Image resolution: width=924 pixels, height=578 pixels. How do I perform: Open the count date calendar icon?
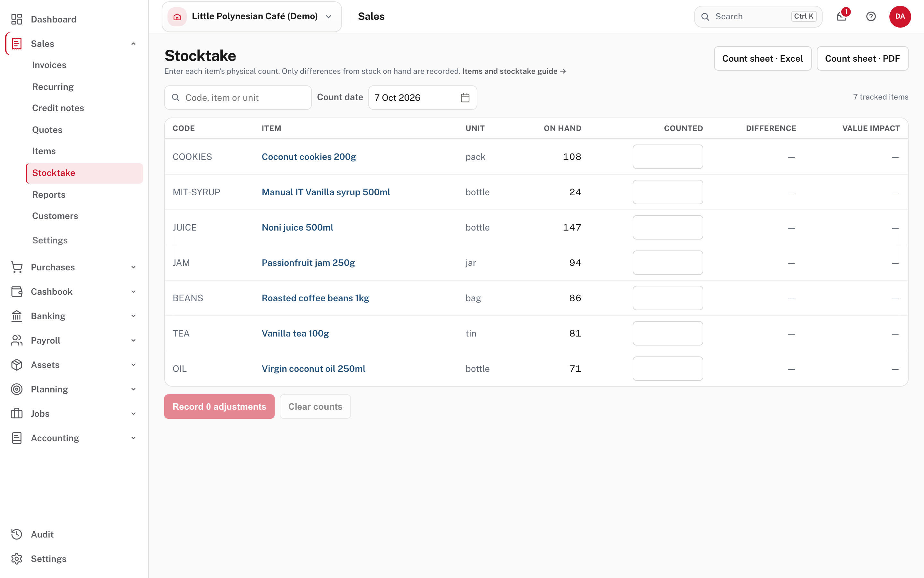(x=465, y=98)
